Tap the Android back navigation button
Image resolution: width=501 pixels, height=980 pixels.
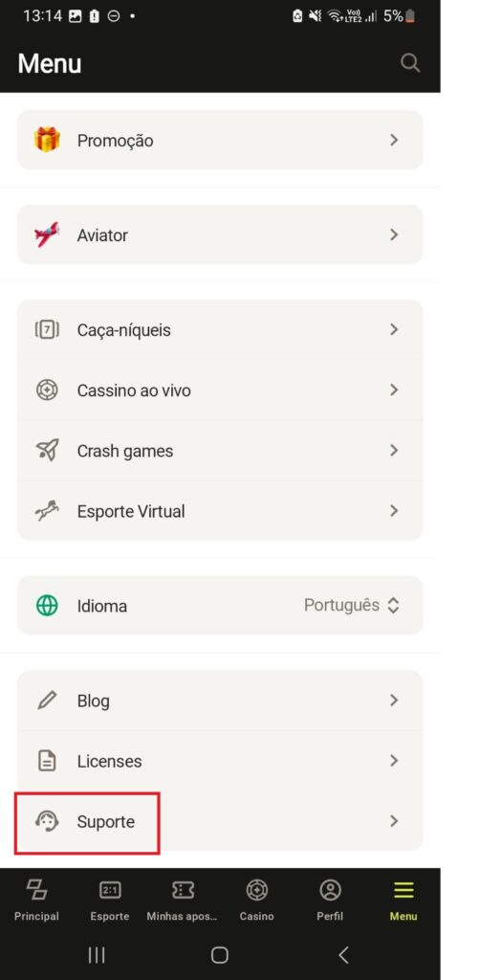(343, 955)
